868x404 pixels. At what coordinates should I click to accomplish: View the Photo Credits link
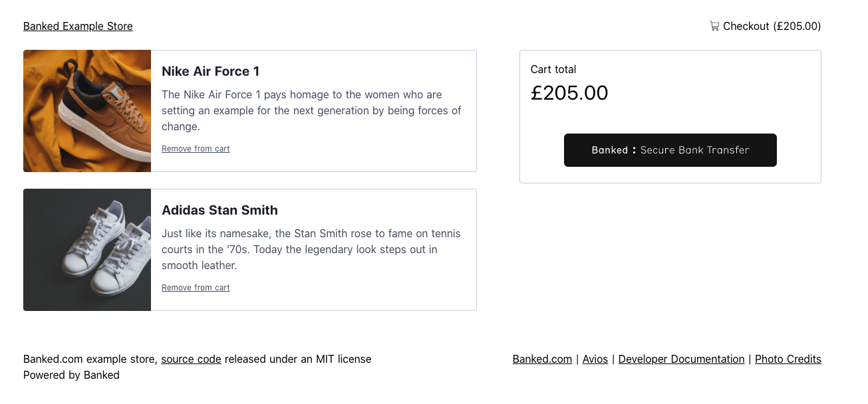pos(788,359)
